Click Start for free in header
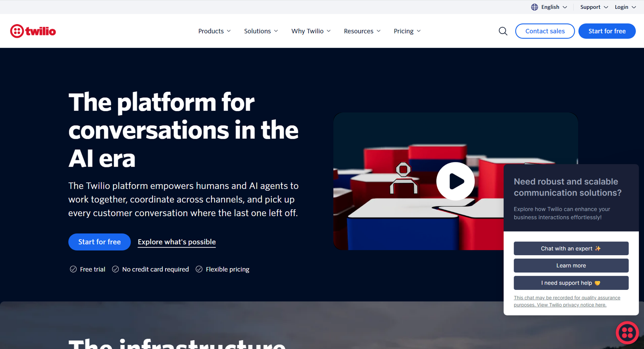 [x=607, y=31]
